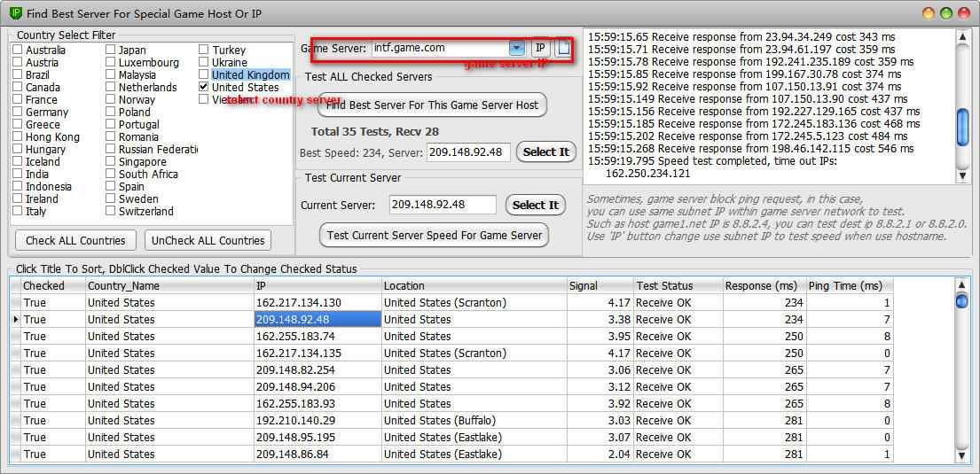Click the table scroll-down arrow
The width and height of the screenshot is (980, 474).
(x=962, y=456)
